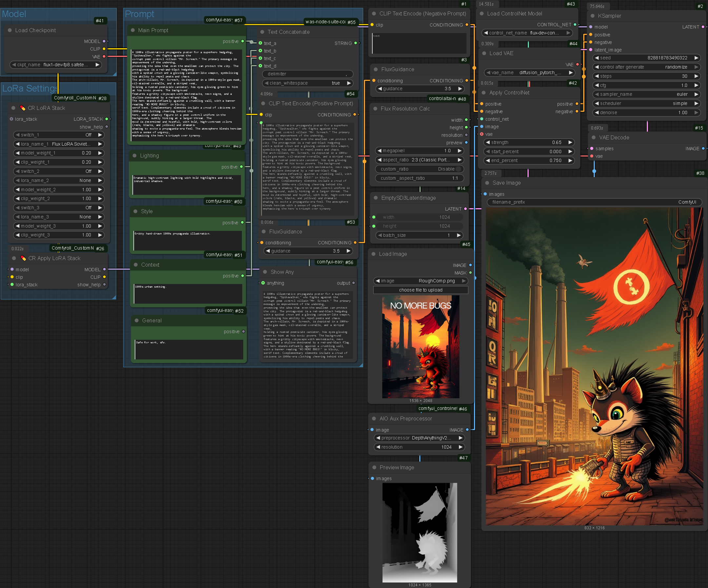This screenshot has width=708, height=588.
Task: Open ckpt_name checkpoint selector
Action: 56,65
